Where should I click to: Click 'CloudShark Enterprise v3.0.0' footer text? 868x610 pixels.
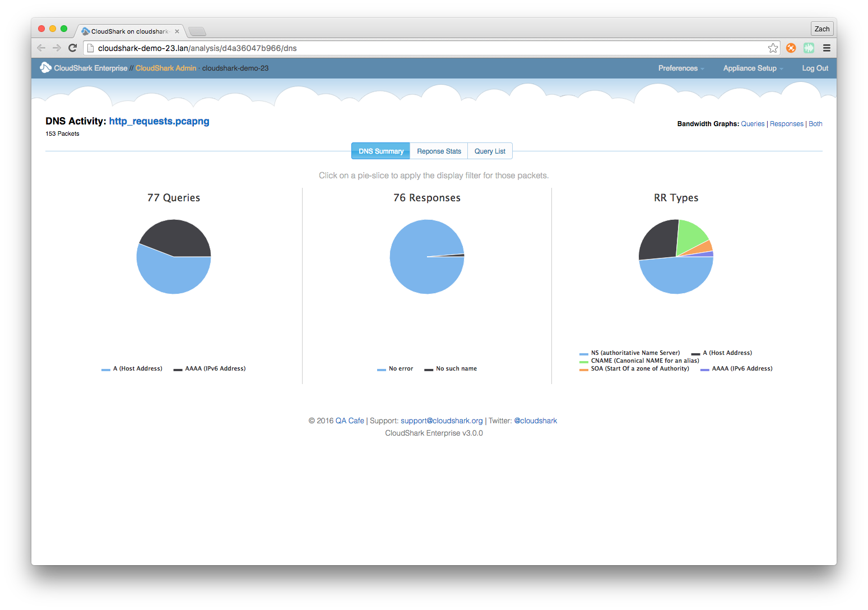pos(434,433)
